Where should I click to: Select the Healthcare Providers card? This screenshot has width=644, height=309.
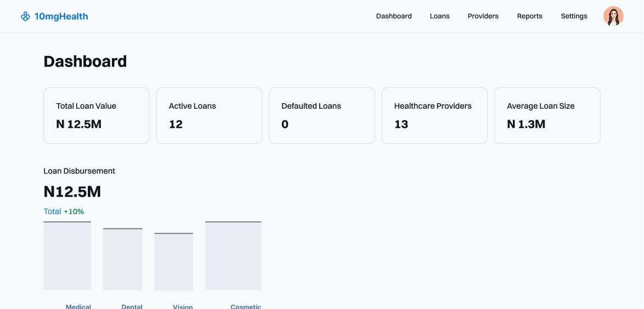pyautogui.click(x=434, y=115)
